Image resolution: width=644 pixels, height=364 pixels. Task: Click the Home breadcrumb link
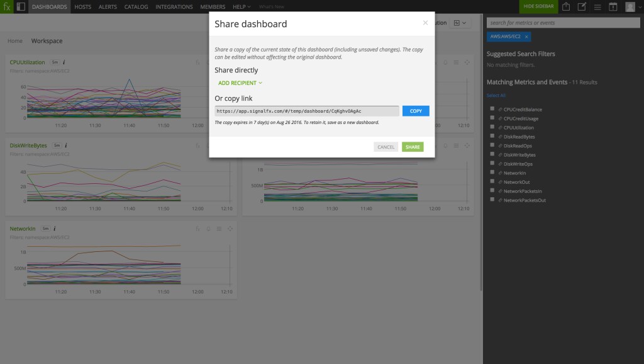click(15, 41)
